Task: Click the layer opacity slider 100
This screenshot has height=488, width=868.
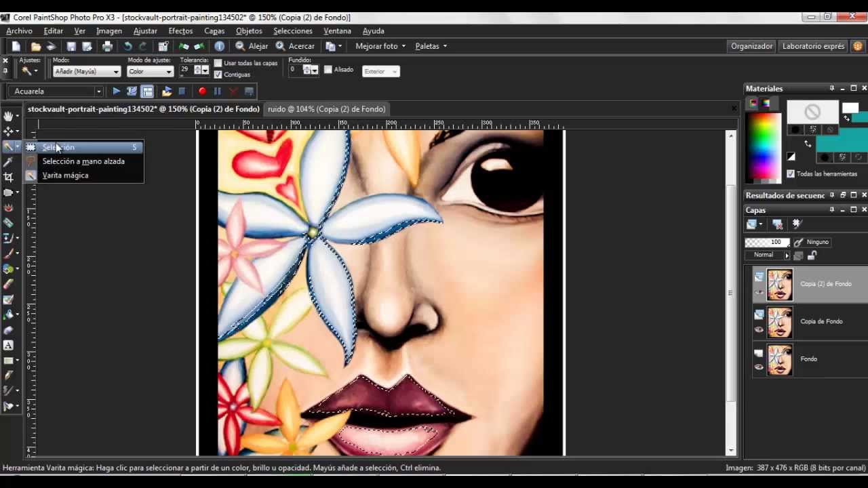Action: click(767, 242)
